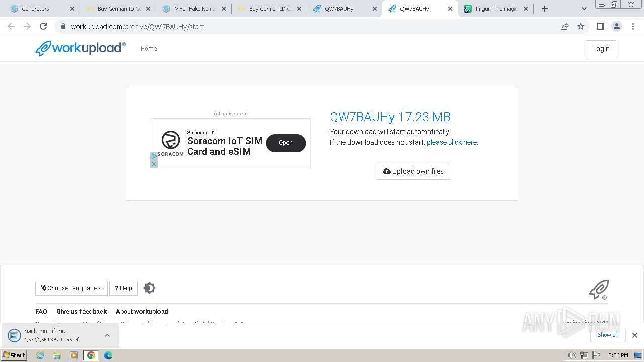Screen dimensions: 644x362
Task: Click the Login button
Action: tap(601, 49)
